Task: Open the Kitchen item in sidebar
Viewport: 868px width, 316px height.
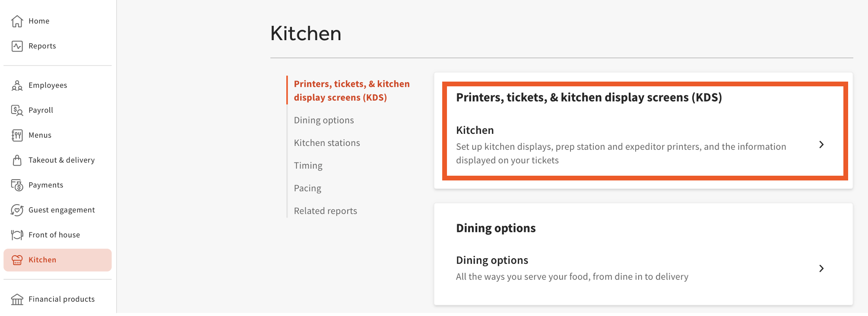Action: [x=42, y=260]
